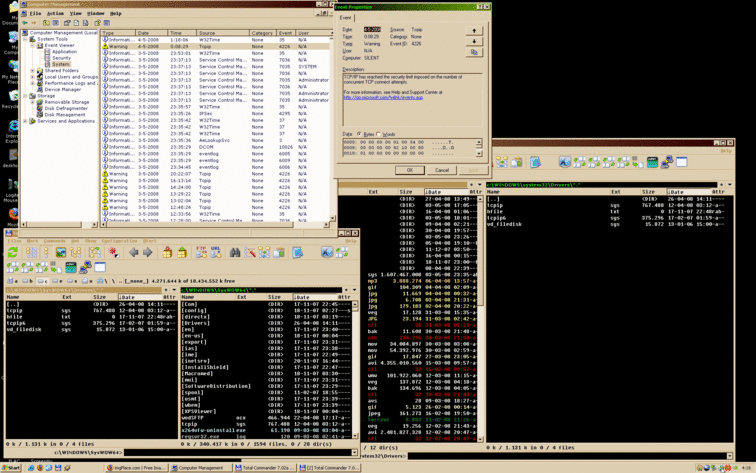This screenshot has width=756, height=473.
Task: Click the thumbnail view picture icon
Action: (61, 252)
